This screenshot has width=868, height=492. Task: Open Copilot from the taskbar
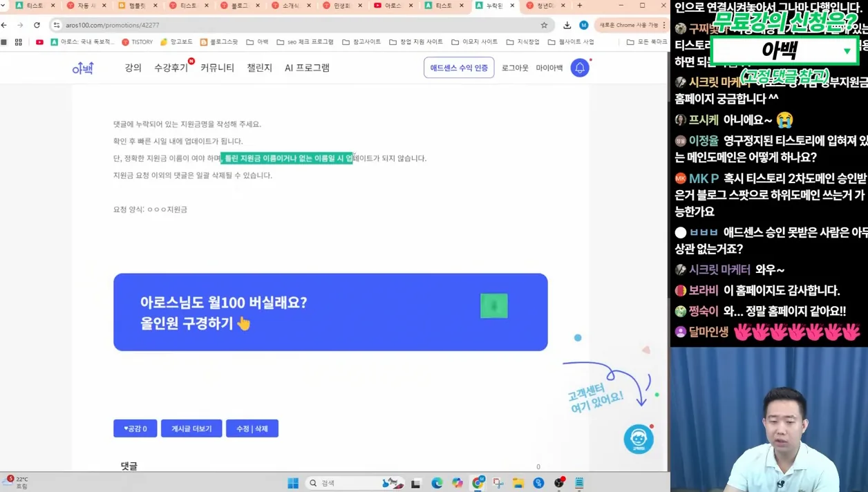(457, 483)
